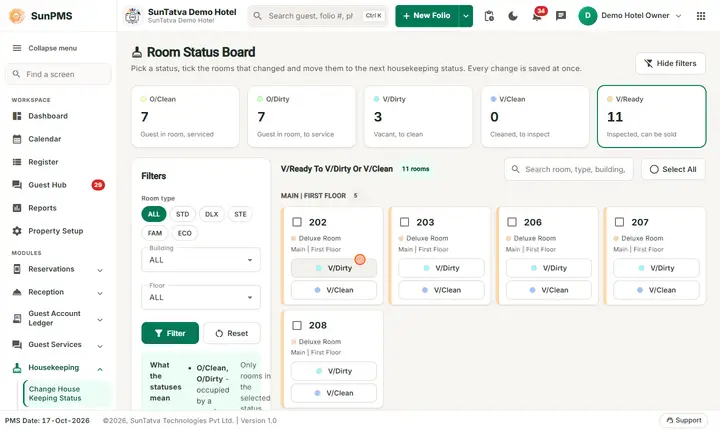Image resolution: width=720 pixels, height=430 pixels.
Task: Open the clipboard clock icon in header
Action: pyautogui.click(x=489, y=16)
